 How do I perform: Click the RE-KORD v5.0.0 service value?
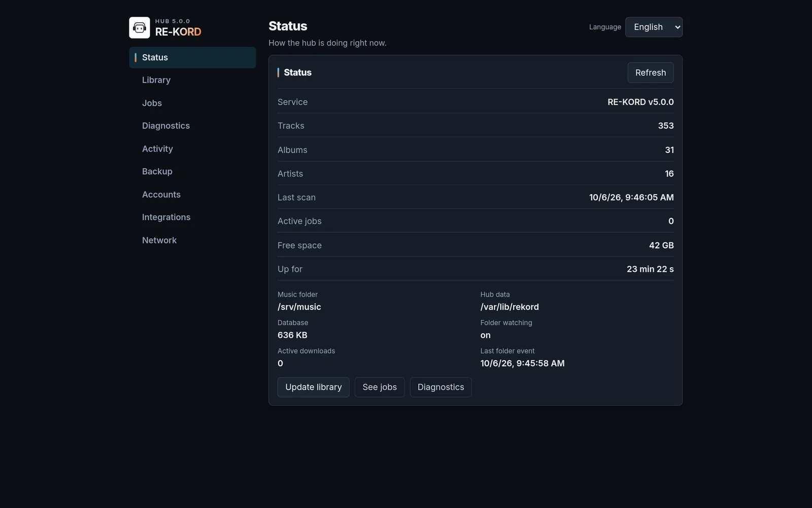click(640, 102)
